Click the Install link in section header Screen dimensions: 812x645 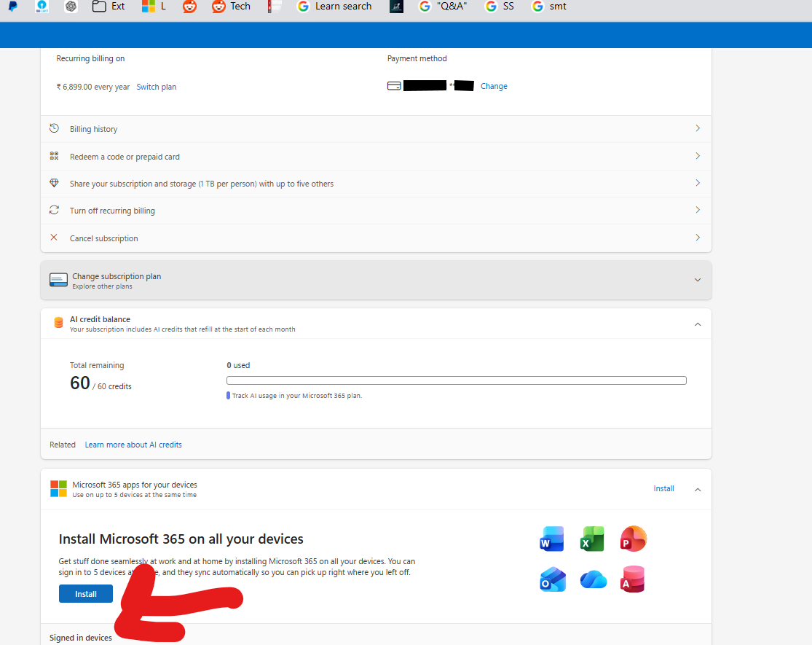tap(663, 488)
